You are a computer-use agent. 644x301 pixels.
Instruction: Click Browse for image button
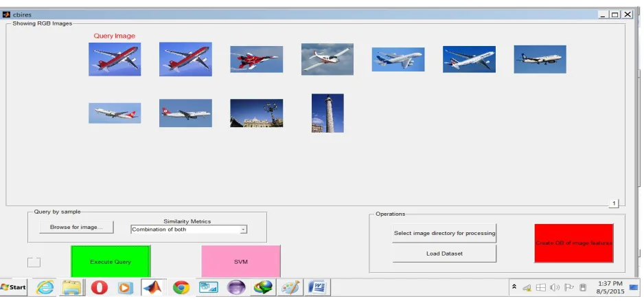[x=76, y=227]
